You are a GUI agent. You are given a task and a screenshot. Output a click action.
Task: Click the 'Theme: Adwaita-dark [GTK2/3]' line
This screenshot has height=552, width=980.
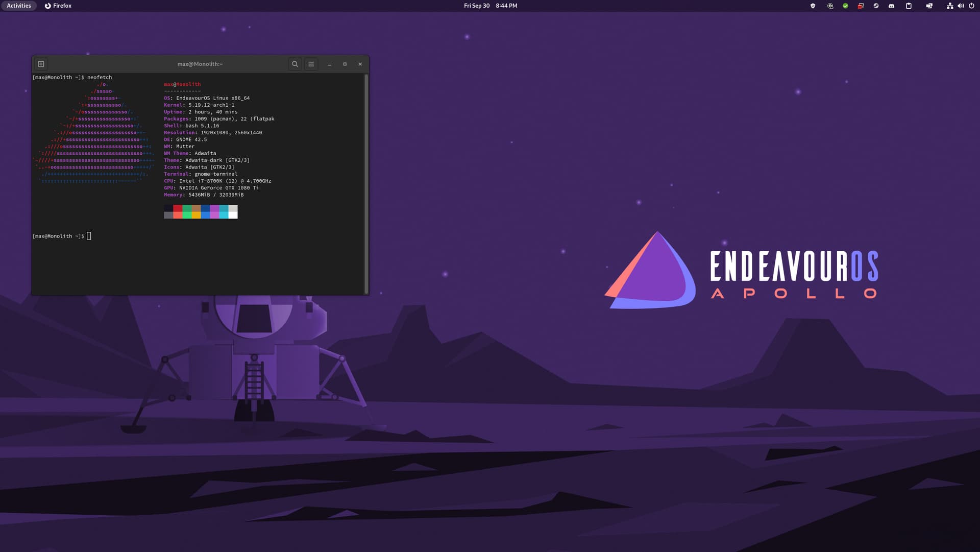click(x=207, y=160)
